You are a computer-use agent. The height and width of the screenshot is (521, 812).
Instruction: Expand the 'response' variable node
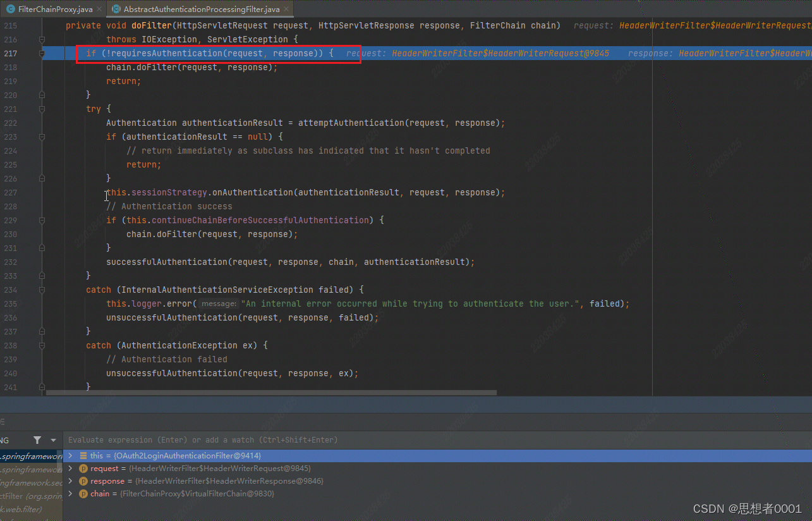pos(70,481)
